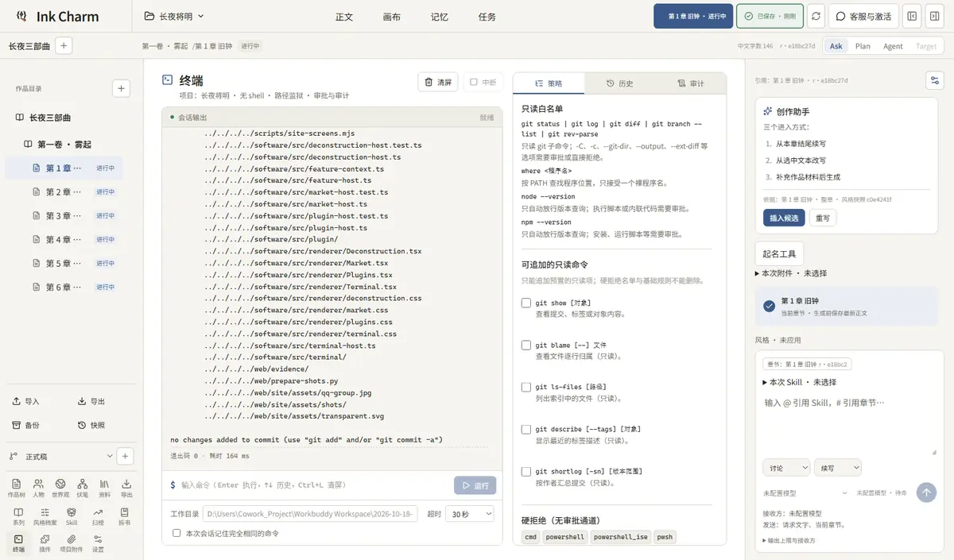Image resolution: width=954 pixels, height=560 pixels.
Task: Open the assistant settings sliders icon
Action: (935, 80)
